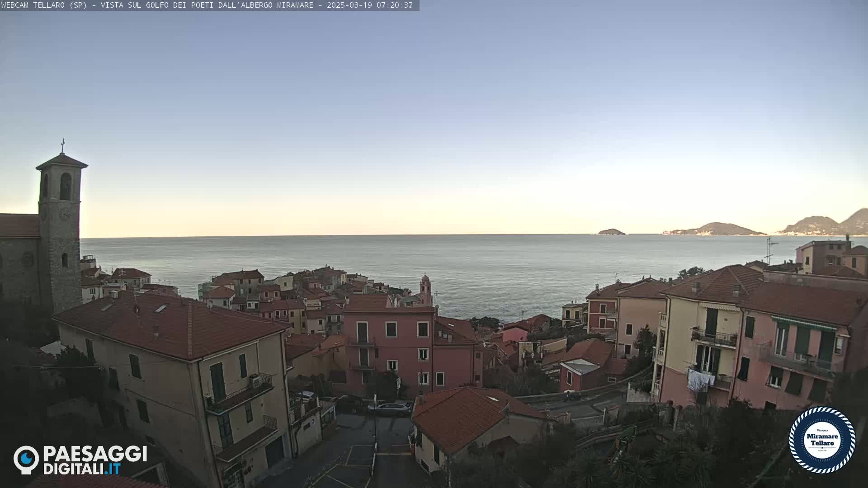Viewport: 868px width, 488px height.
Task: Click the PAESAGGI DIGITALI.IT text logo
Action: click(95, 460)
